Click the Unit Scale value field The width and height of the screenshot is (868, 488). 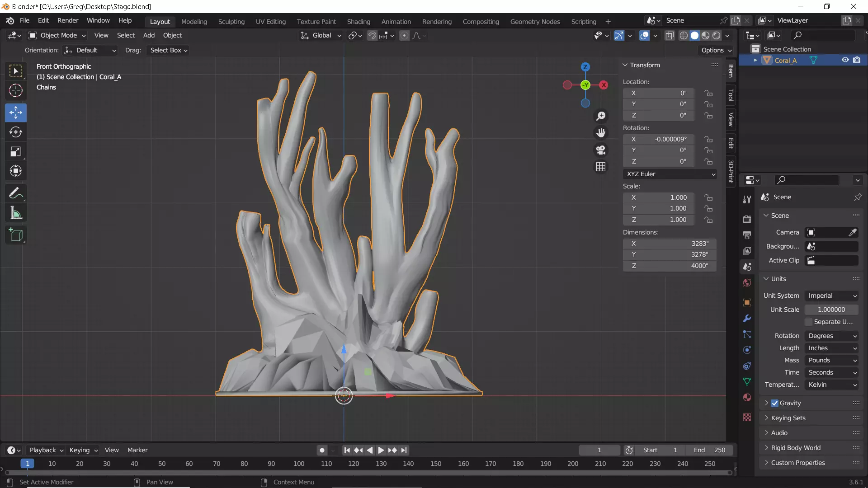click(x=831, y=310)
